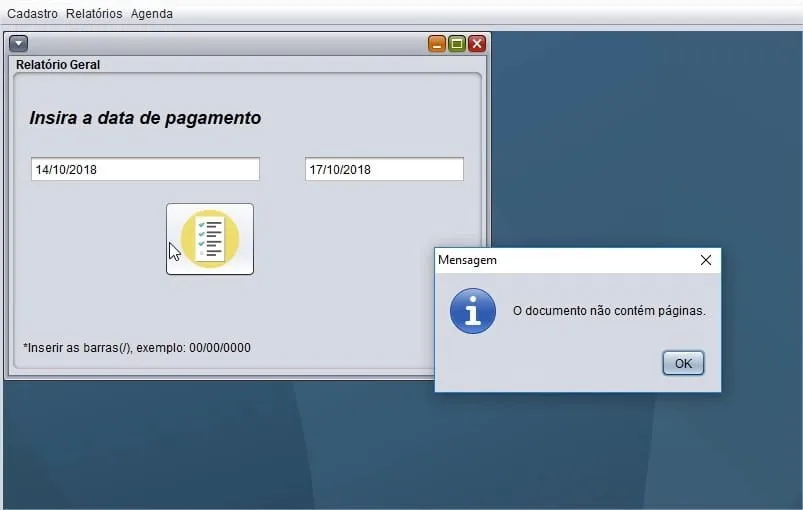Confirm the message with the OK button

tap(683, 363)
